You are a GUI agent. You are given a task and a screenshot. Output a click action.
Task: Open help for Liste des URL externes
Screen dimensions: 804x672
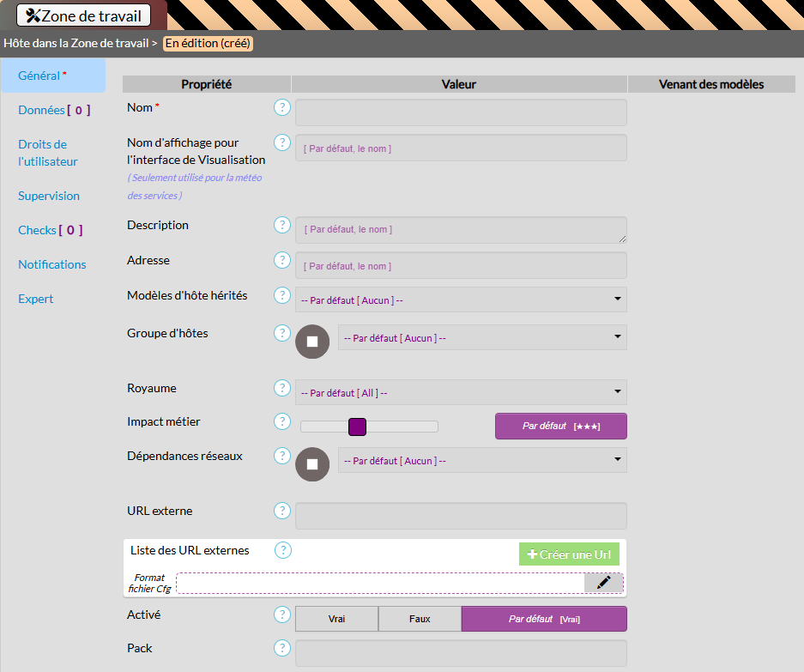(283, 550)
